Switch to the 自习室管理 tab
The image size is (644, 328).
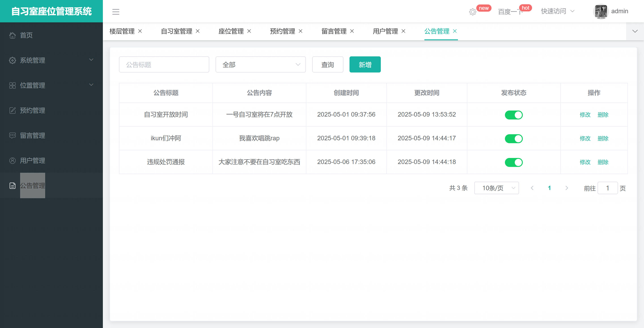pyautogui.click(x=176, y=31)
